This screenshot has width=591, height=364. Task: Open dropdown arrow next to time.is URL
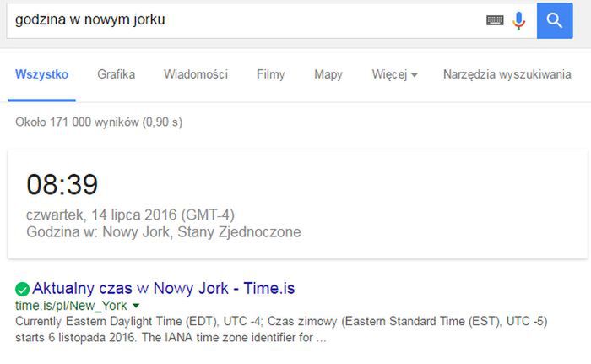coord(136,305)
